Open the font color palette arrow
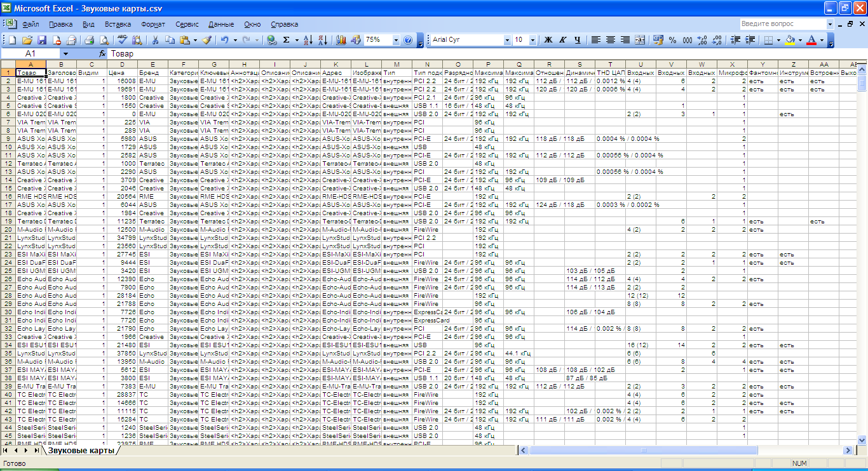 click(822, 40)
